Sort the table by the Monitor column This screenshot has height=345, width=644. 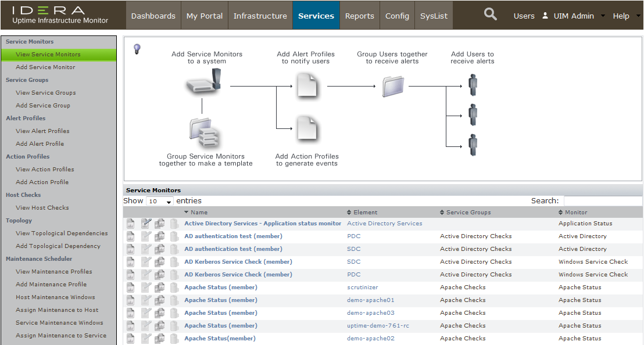[573, 212]
